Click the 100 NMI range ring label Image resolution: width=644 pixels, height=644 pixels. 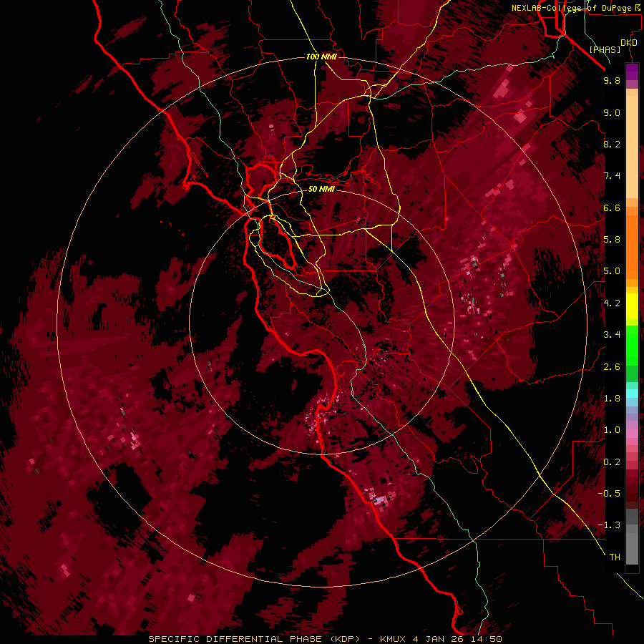pos(321,57)
